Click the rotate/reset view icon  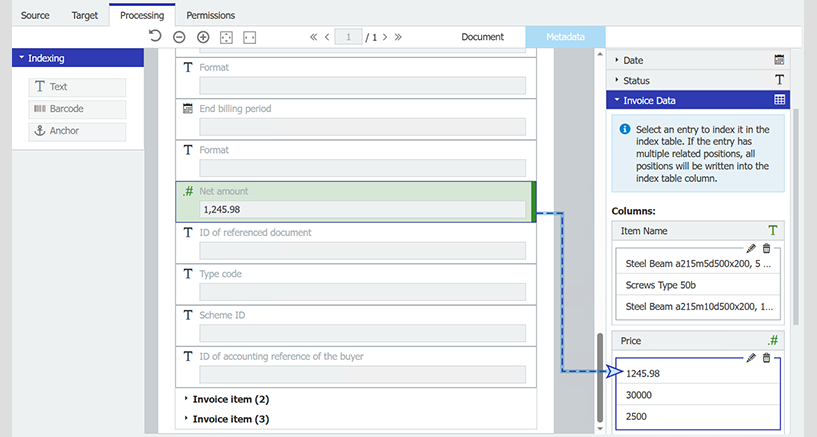point(155,36)
